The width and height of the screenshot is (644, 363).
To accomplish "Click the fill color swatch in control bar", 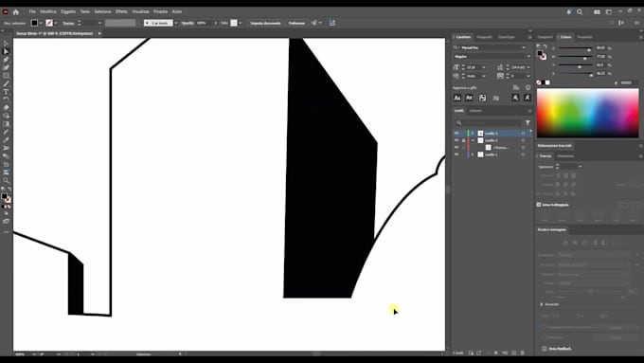I will [x=35, y=23].
